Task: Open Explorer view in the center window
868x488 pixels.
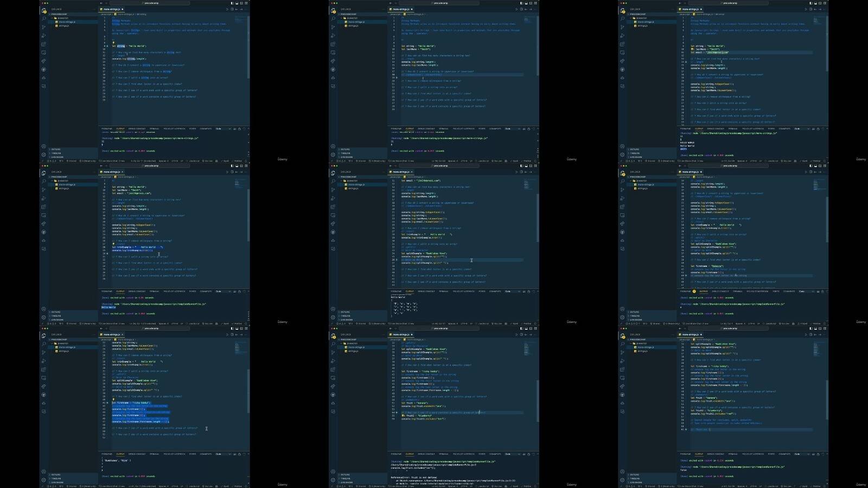Action: pyautogui.click(x=333, y=174)
